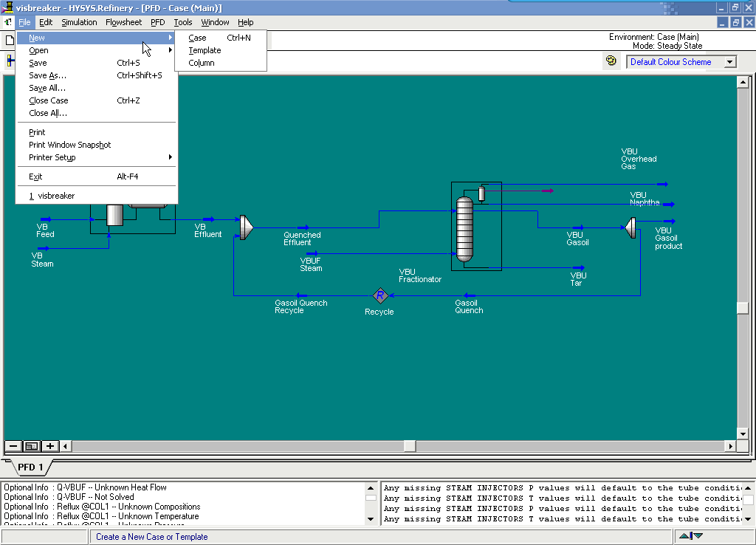Click Save All... in the File menu
This screenshot has height=545, width=756.
97,88
